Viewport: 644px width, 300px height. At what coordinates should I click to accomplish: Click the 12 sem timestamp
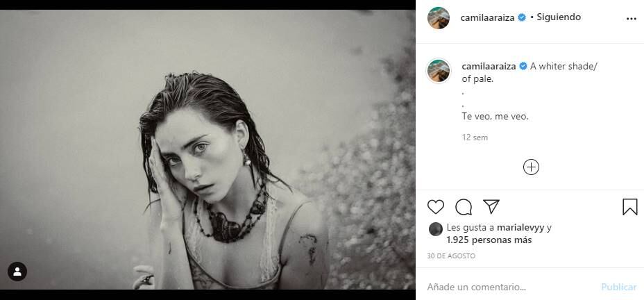coord(475,137)
